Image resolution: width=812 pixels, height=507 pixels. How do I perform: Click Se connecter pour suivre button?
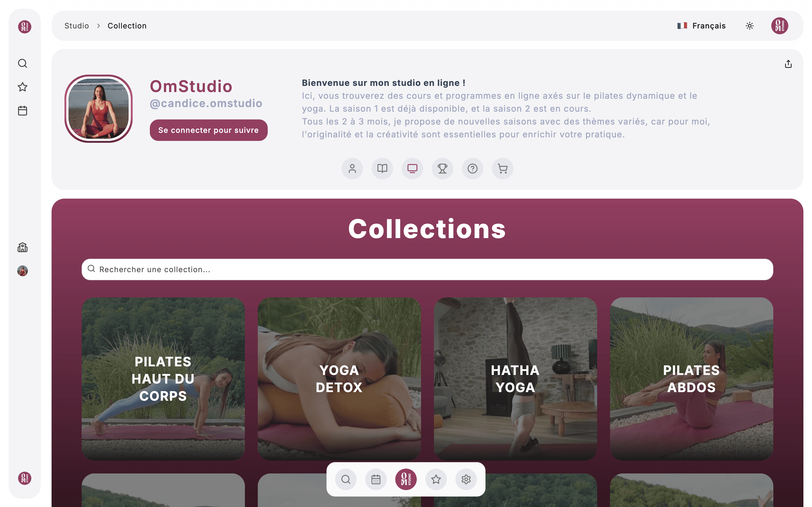[x=209, y=130]
